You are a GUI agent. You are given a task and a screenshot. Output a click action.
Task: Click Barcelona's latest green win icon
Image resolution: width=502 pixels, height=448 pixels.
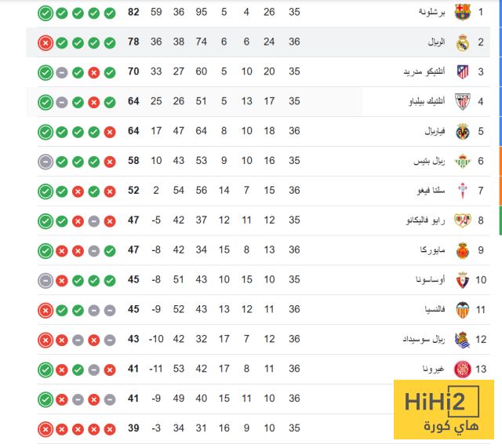pos(45,13)
